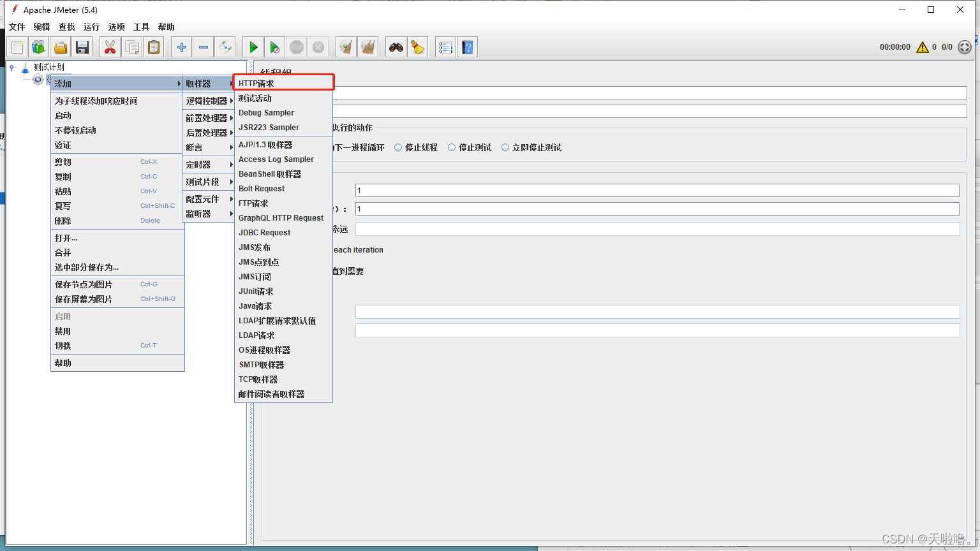The image size is (980, 551).
Task: Click the remote engines status icon
Action: coord(965,47)
